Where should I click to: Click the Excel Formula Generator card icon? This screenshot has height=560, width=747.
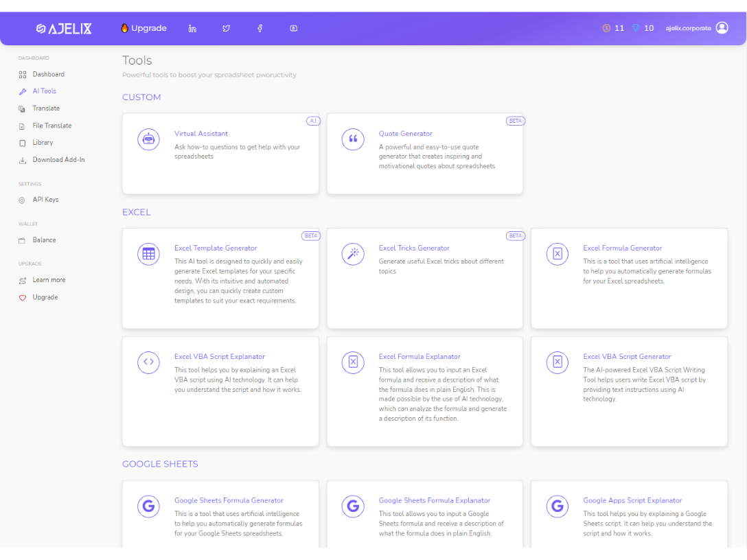pos(557,254)
